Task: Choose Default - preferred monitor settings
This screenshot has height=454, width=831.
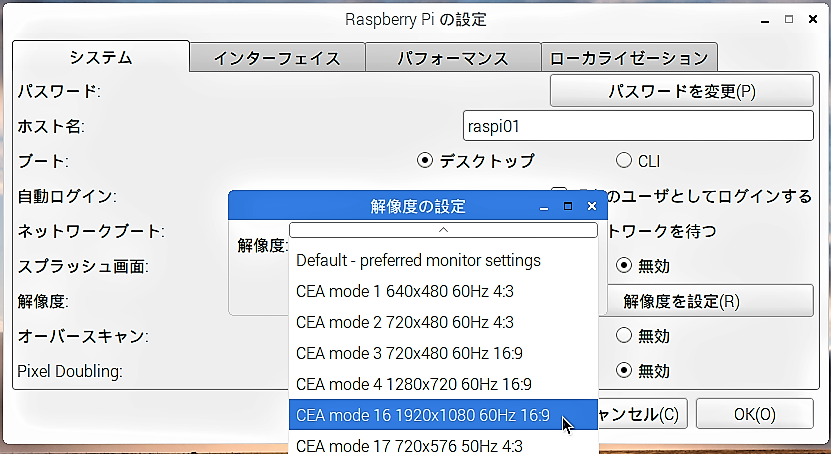Action: coord(444,261)
